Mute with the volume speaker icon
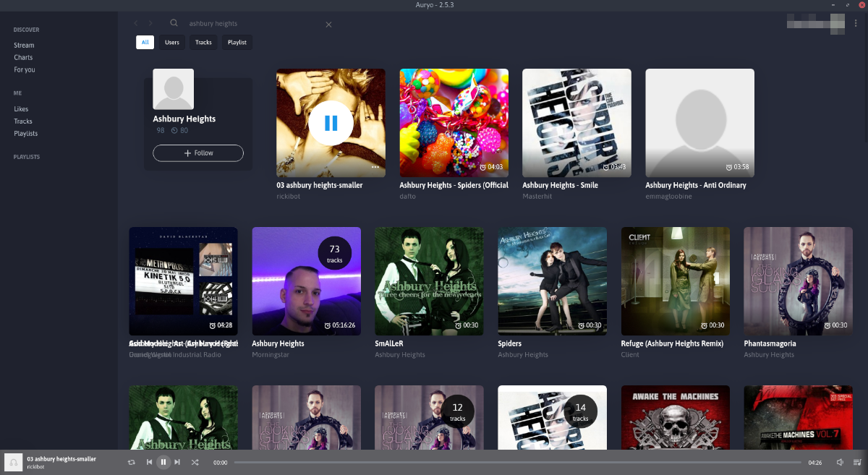 tap(840, 462)
